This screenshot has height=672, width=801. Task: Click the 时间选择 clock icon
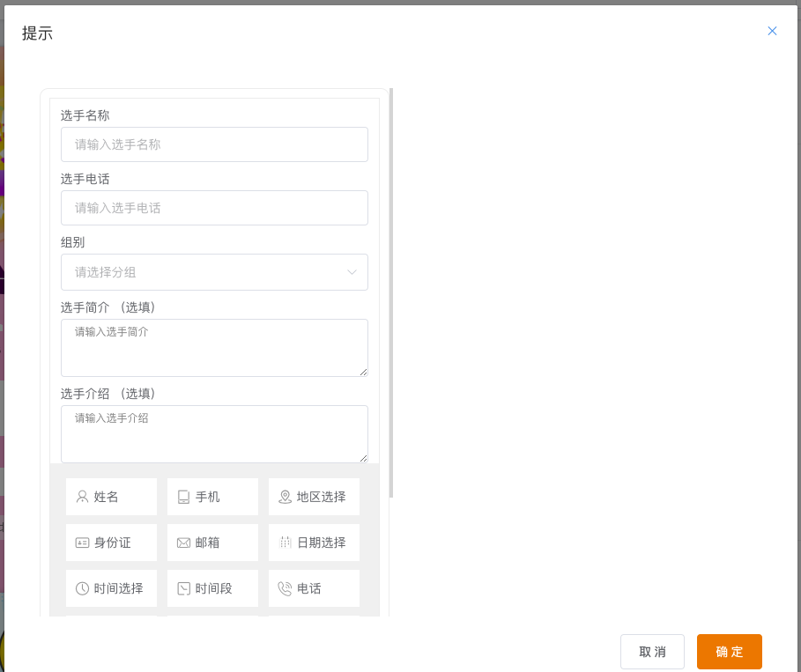click(x=83, y=588)
